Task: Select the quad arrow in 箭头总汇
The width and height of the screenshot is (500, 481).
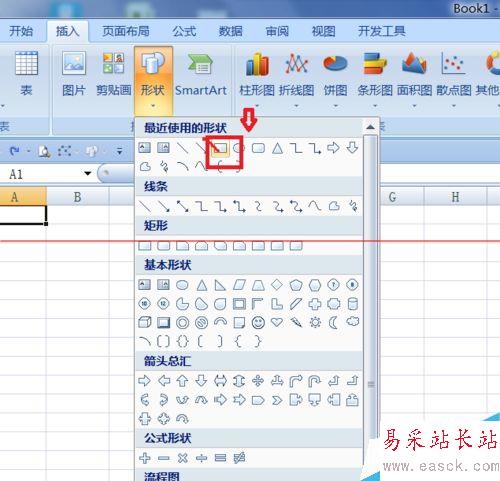Action: coord(258,380)
